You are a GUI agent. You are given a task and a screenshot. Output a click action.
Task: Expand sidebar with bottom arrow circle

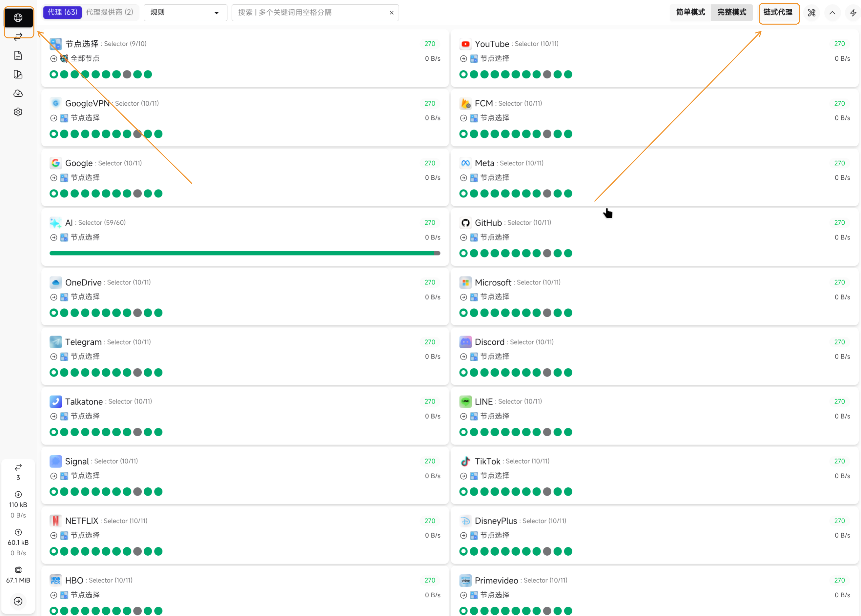[18, 601]
